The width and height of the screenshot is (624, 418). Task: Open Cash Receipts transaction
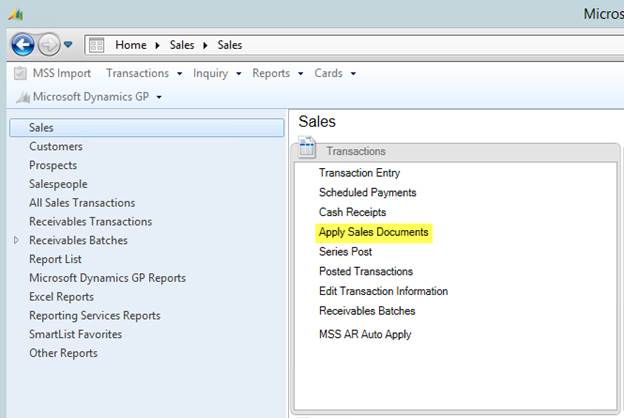click(x=352, y=212)
